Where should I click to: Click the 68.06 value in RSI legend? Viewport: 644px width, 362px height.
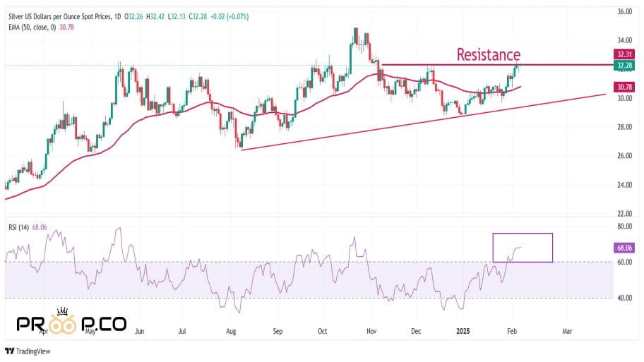coord(40,227)
